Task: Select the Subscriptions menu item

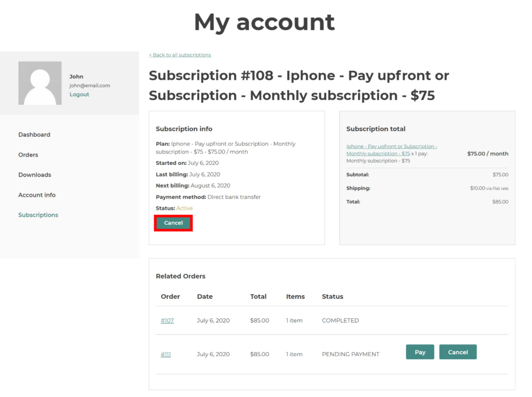Action: [38, 215]
